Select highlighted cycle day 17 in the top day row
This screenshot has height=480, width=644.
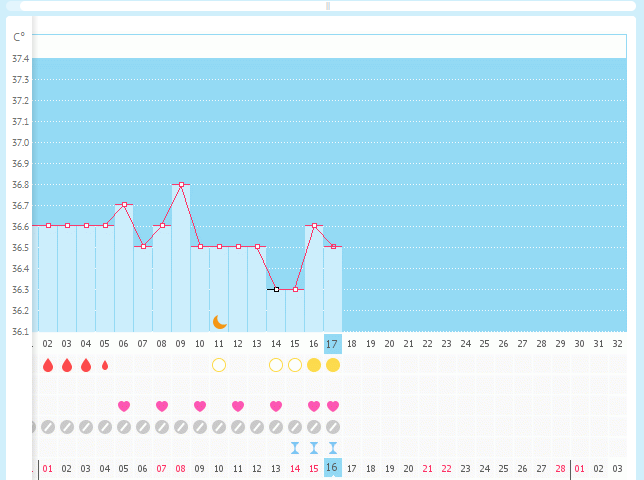point(333,343)
